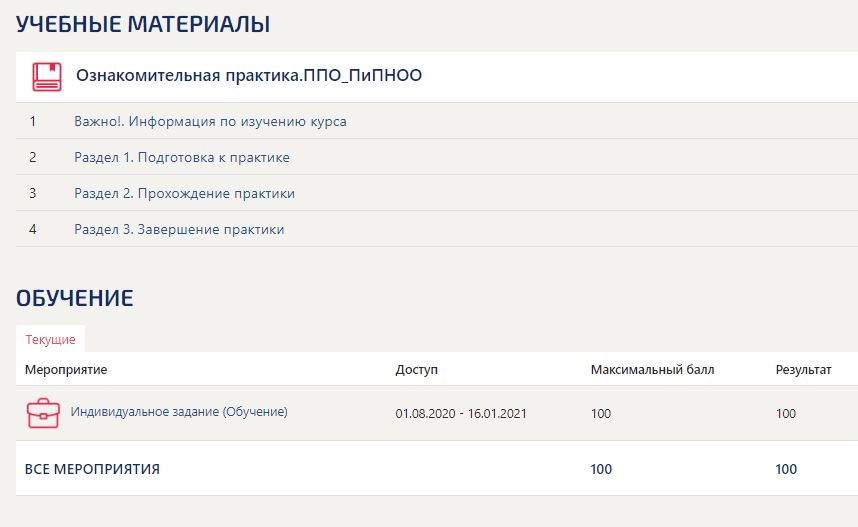Open 'Важно!. Информация по изучению курса'
Image resolution: width=858 pixels, height=527 pixels.
210,121
